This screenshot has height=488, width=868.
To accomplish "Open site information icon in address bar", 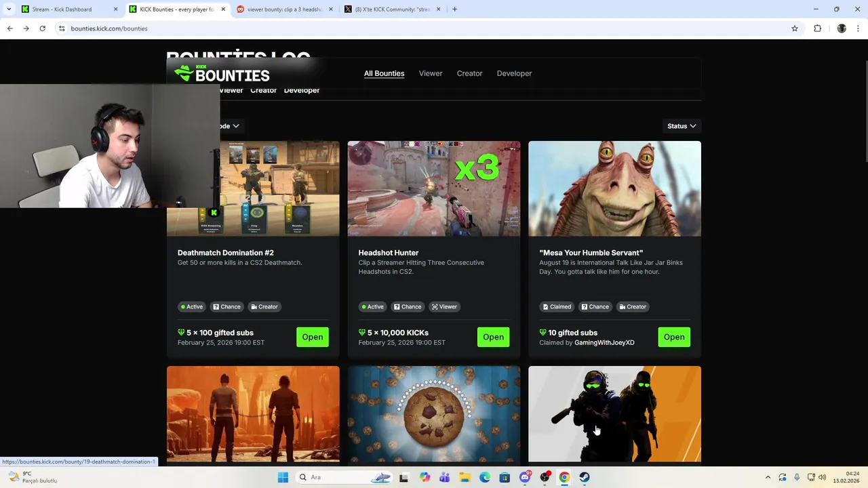I will (62, 28).
